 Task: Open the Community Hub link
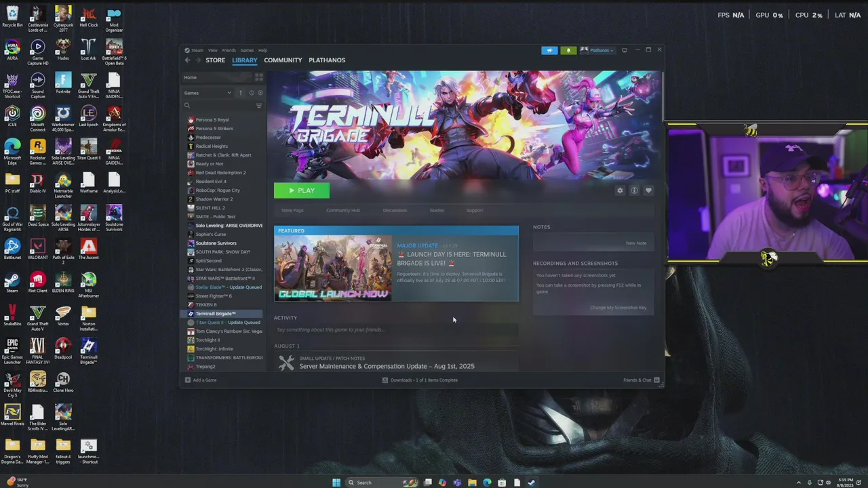343,210
